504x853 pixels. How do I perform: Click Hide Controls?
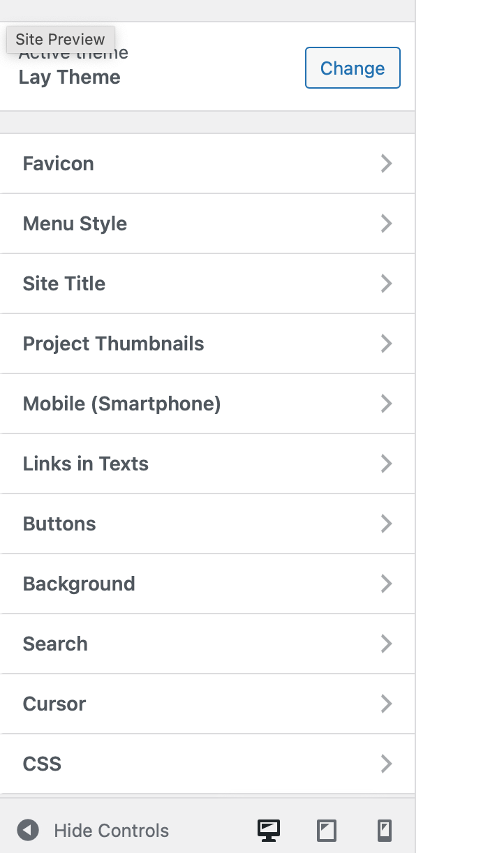tap(110, 831)
